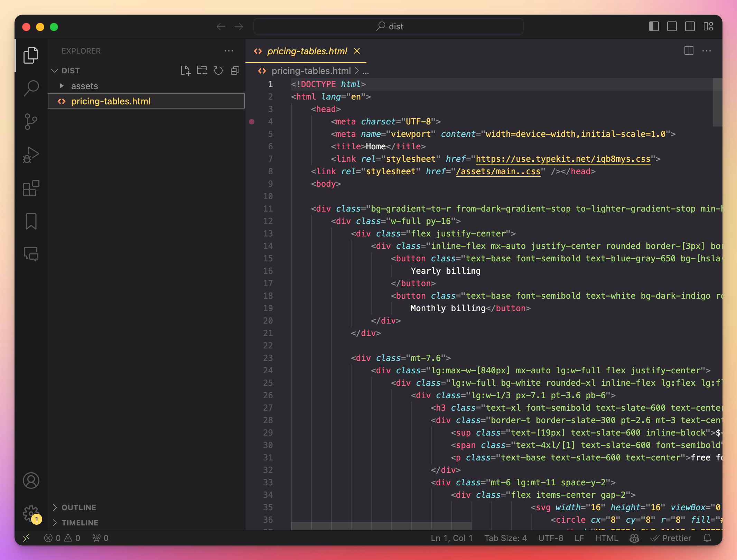Open the Extensions view
The height and width of the screenshot is (560, 737).
pos(31,188)
